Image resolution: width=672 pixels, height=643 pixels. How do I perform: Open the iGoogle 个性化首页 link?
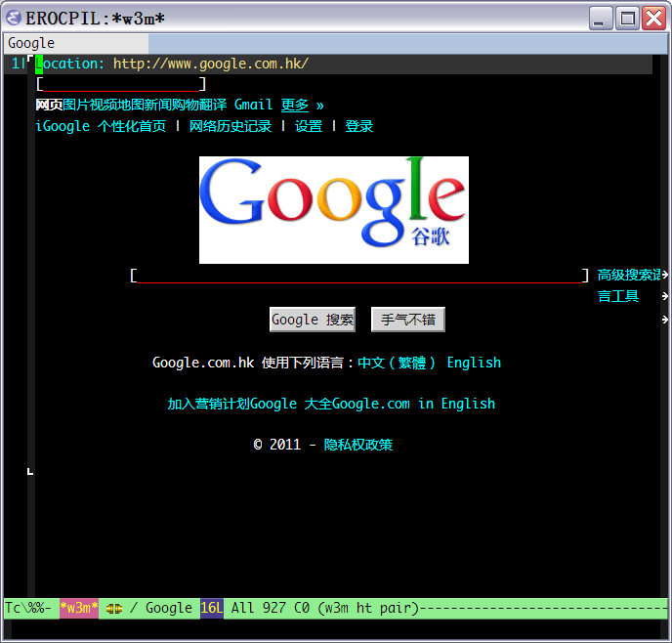(101, 126)
